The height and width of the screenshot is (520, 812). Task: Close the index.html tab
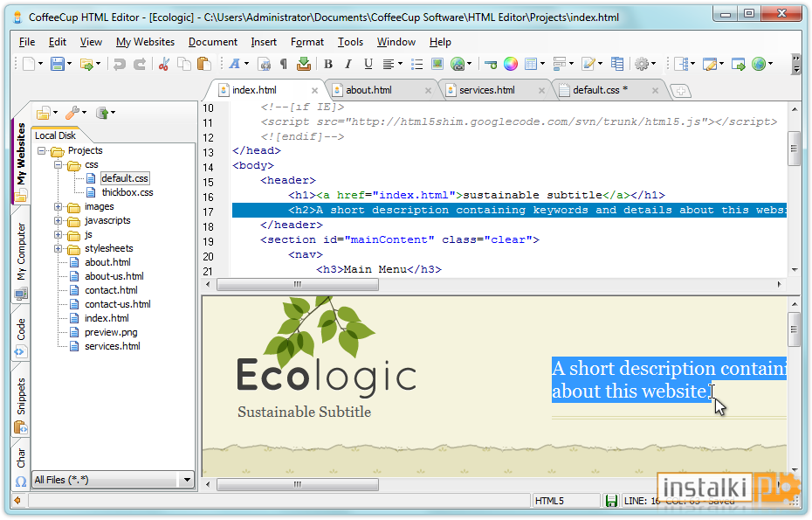(x=314, y=91)
